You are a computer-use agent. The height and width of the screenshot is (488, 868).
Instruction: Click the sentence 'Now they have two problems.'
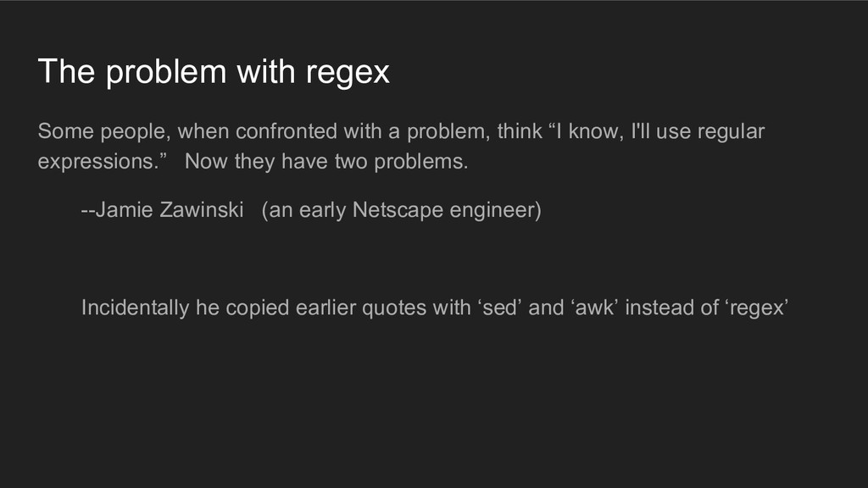[x=326, y=162]
